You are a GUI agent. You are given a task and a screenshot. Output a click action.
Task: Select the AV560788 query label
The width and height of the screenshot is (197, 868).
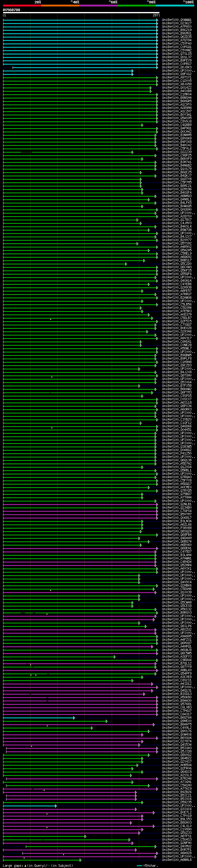coord(11,10)
